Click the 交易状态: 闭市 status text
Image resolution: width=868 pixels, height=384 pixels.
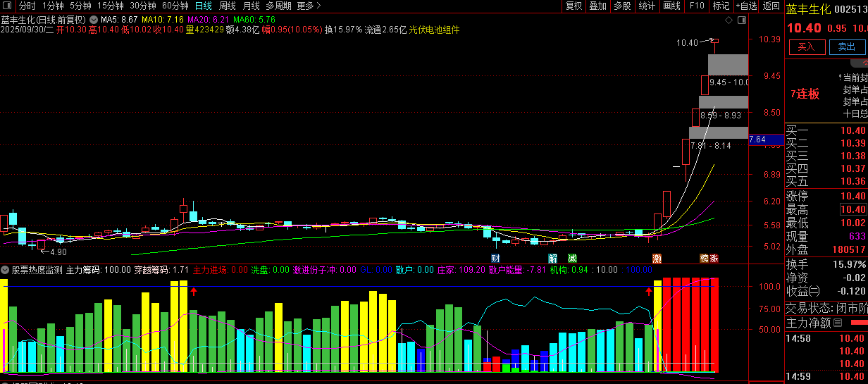(x=826, y=308)
